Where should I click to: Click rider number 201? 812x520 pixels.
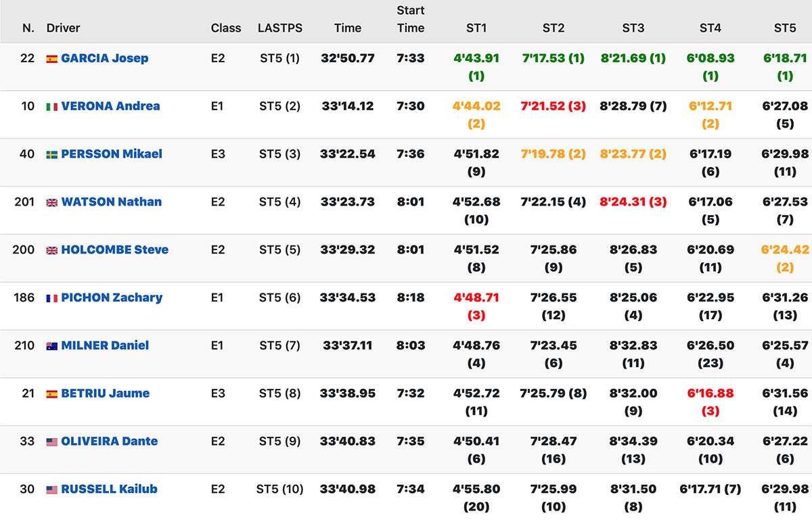[x=24, y=202]
